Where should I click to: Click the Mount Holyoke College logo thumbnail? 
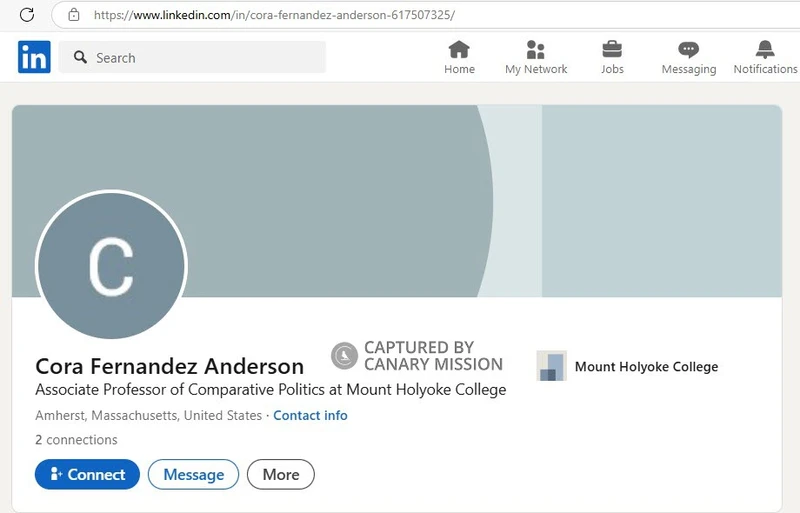(x=552, y=365)
